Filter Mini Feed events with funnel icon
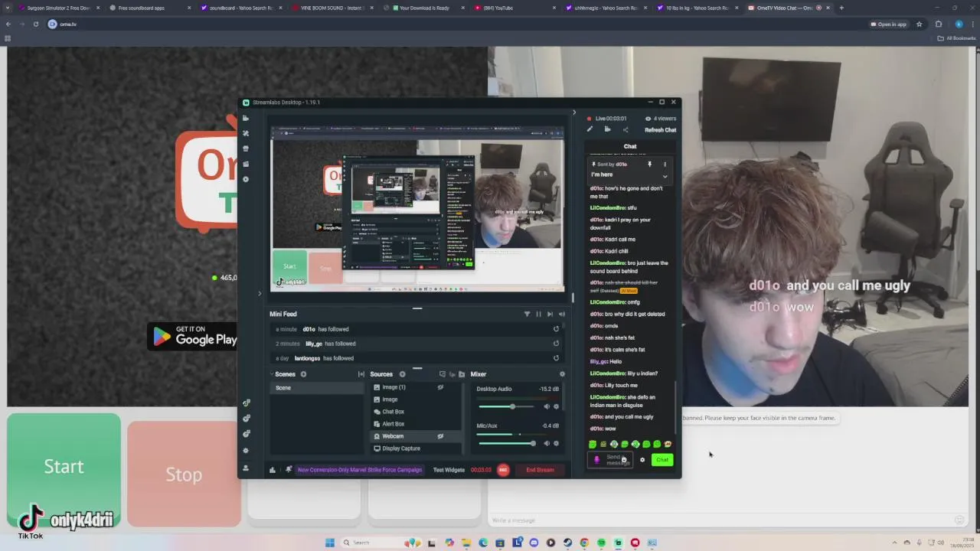Screen dimensions: 980x551 527,314
